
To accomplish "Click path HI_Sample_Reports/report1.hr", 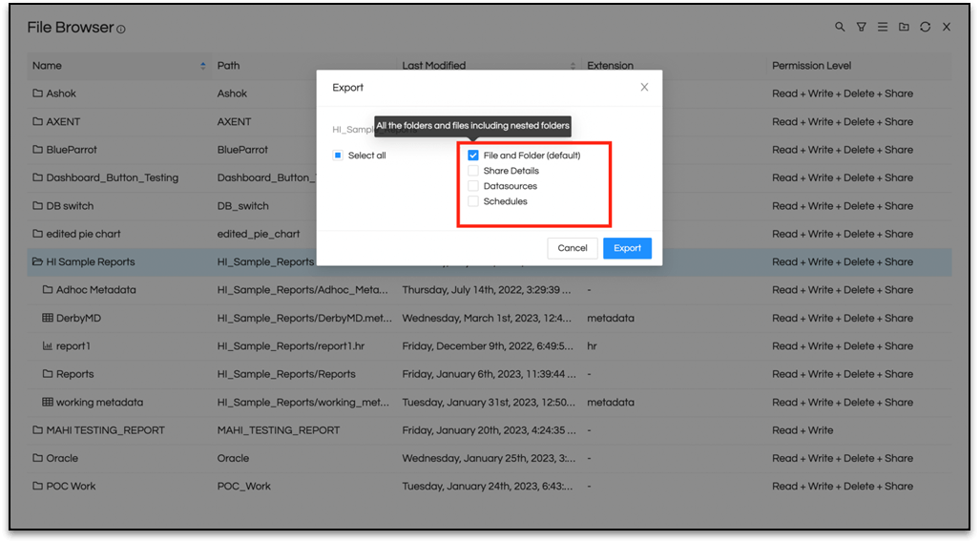I will [291, 345].
